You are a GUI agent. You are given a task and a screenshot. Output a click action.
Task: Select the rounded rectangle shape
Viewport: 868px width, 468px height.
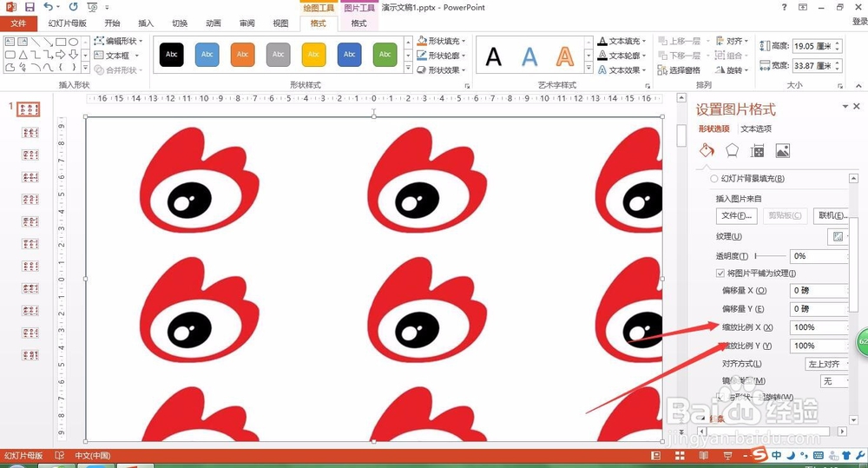coord(10,55)
